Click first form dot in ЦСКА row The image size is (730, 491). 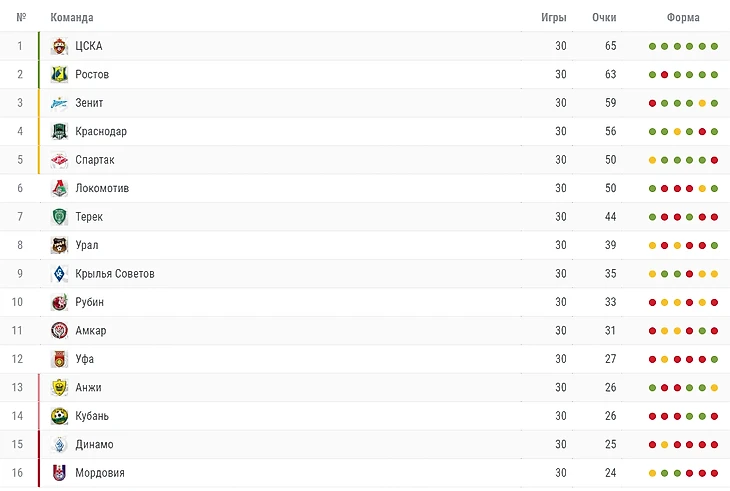pyautogui.click(x=652, y=47)
